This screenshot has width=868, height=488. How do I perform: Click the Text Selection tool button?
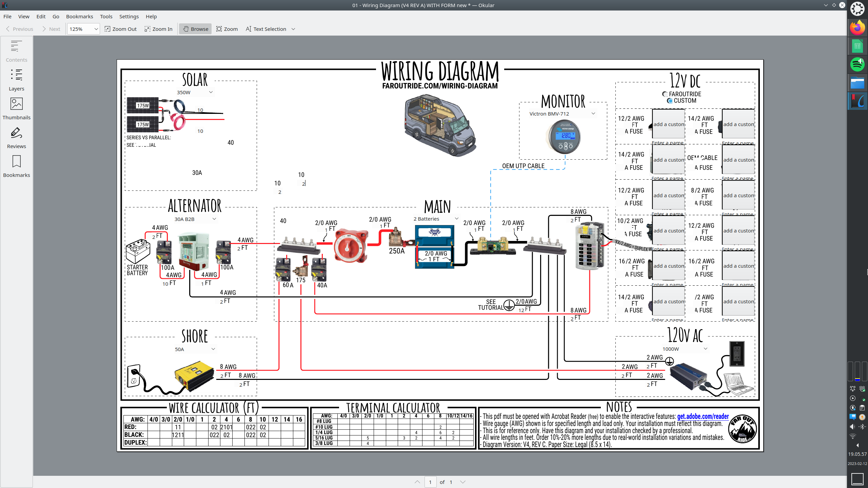(266, 29)
